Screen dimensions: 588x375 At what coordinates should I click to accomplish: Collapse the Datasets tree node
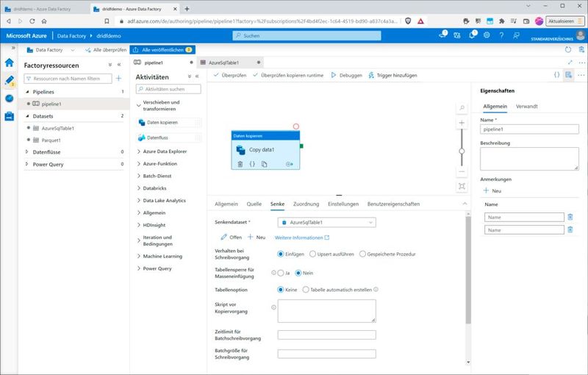pyautogui.click(x=27, y=116)
